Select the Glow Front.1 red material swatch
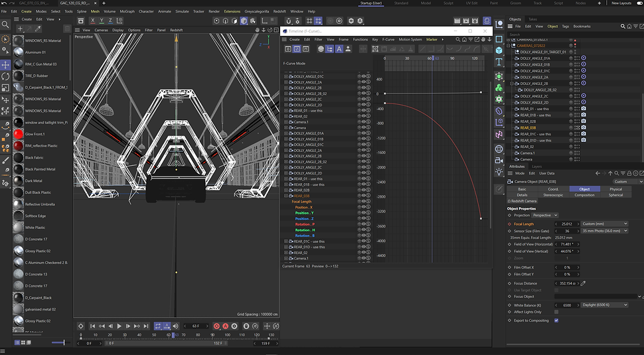 click(x=19, y=134)
